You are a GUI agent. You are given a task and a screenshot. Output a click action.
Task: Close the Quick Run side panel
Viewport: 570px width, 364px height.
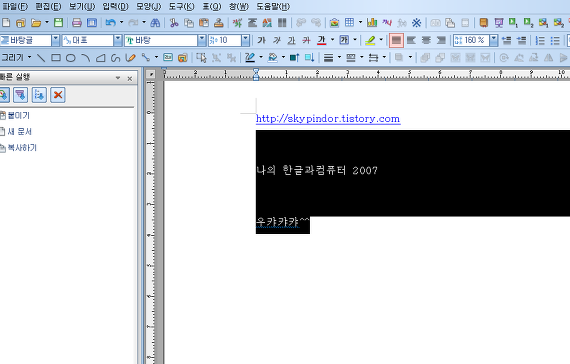130,79
